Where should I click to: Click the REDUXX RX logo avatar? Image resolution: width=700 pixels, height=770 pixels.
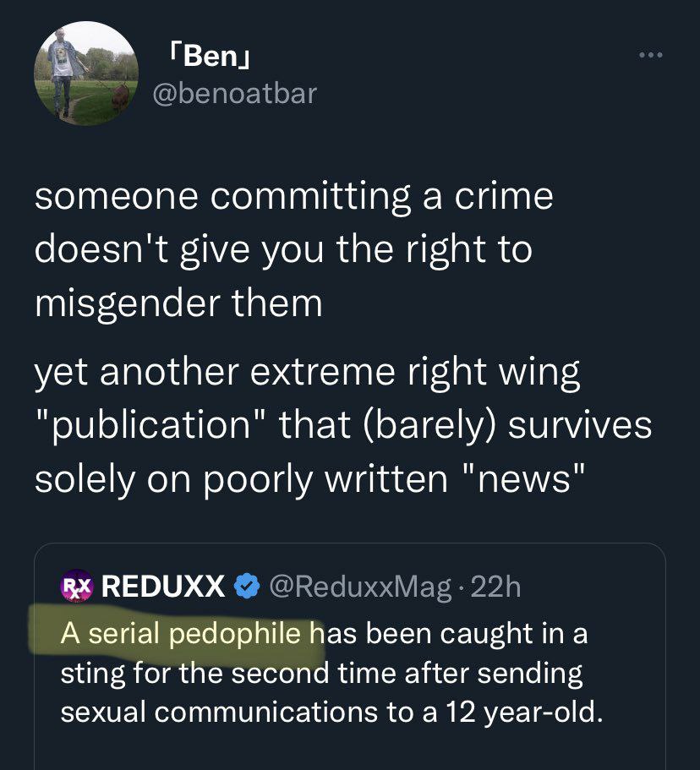pos(76,585)
